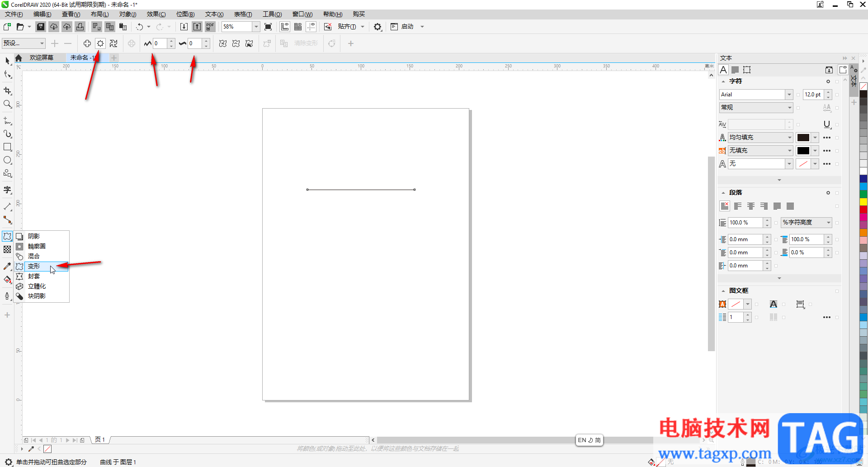The image size is (868, 467).
Task: Select the Pick tool in the toolbox
Action: click(x=7, y=61)
